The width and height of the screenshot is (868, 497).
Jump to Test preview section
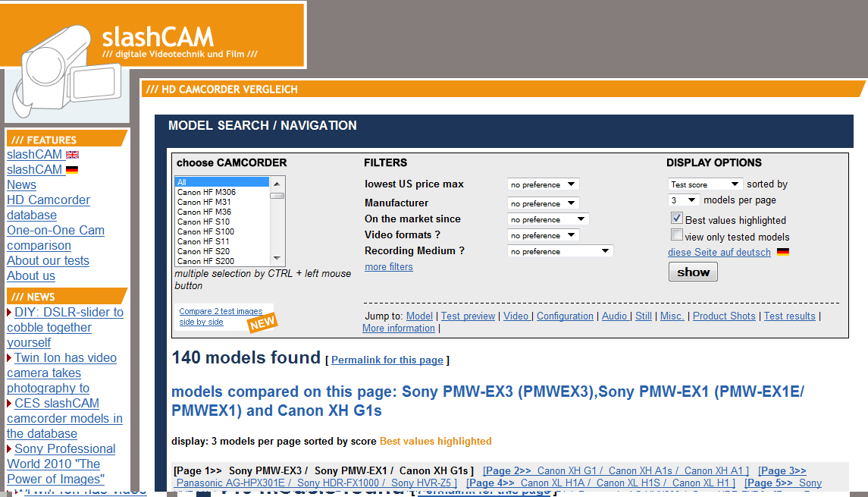(468, 316)
